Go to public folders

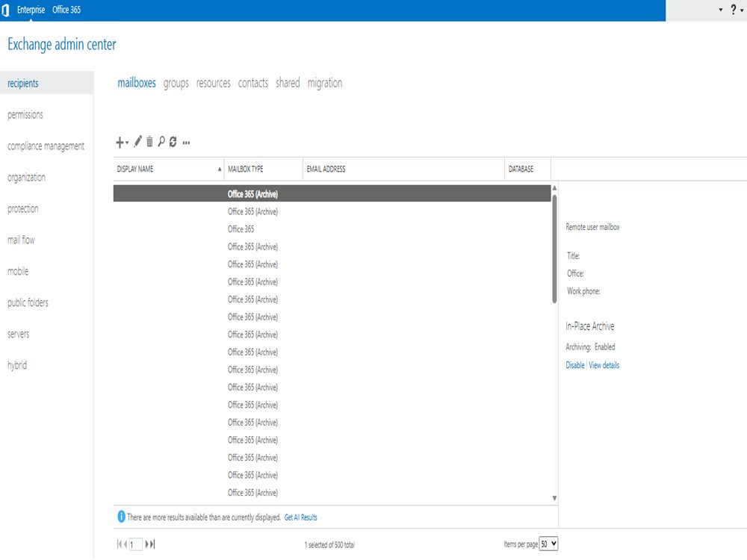pyautogui.click(x=28, y=302)
